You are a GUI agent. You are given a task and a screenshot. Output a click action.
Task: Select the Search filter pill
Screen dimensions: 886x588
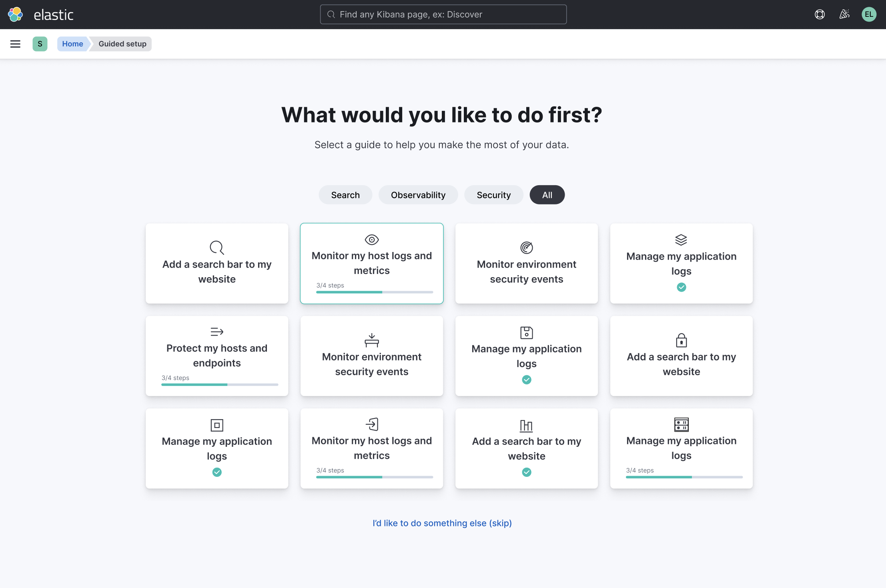tap(345, 195)
